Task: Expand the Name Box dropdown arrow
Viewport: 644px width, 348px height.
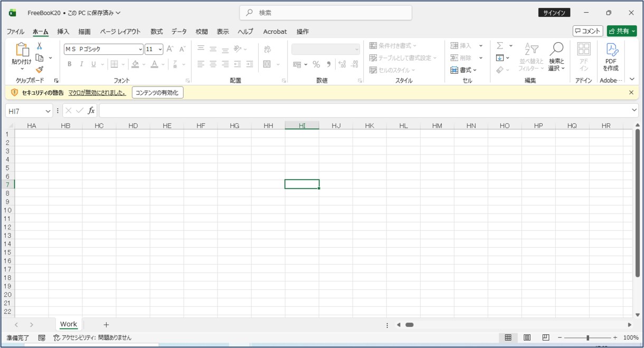Action: click(x=48, y=111)
